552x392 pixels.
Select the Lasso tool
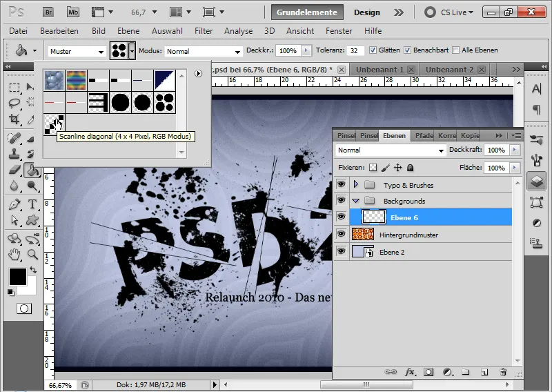[14, 103]
